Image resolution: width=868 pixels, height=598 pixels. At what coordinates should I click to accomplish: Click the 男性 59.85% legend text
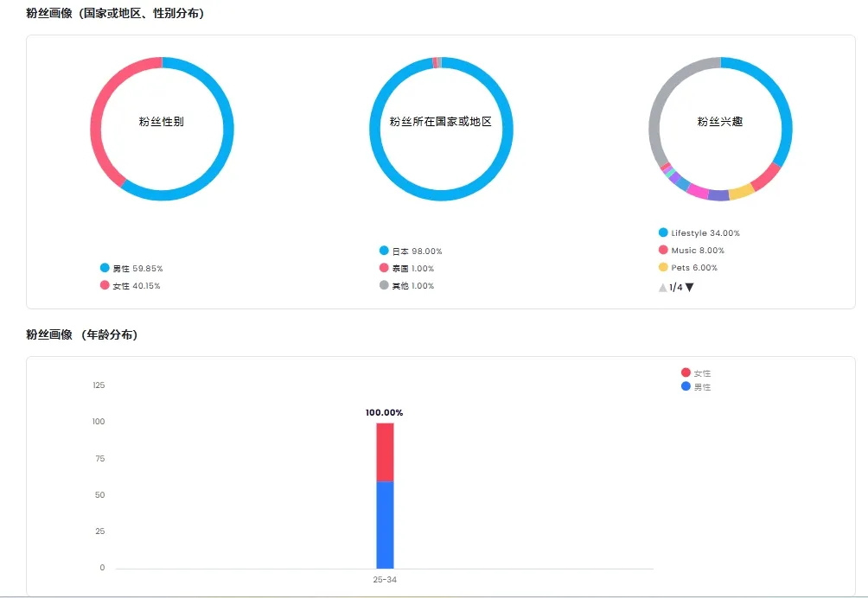pos(137,268)
